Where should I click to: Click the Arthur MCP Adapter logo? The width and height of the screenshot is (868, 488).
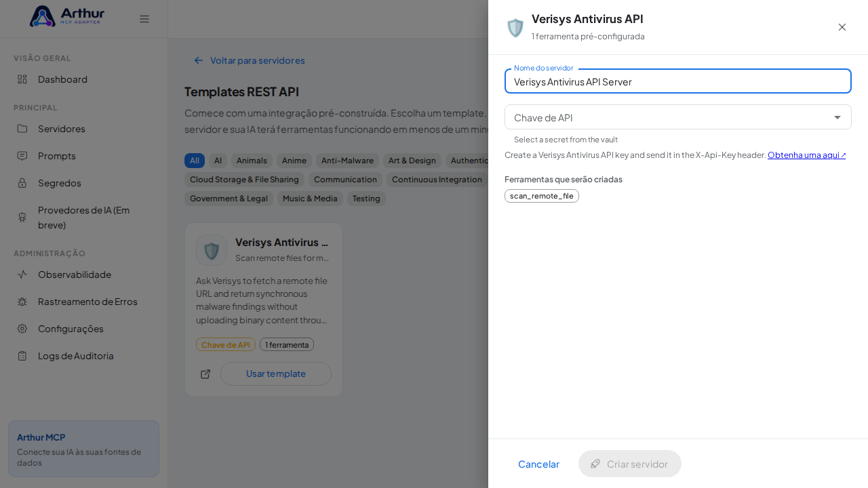tap(67, 16)
